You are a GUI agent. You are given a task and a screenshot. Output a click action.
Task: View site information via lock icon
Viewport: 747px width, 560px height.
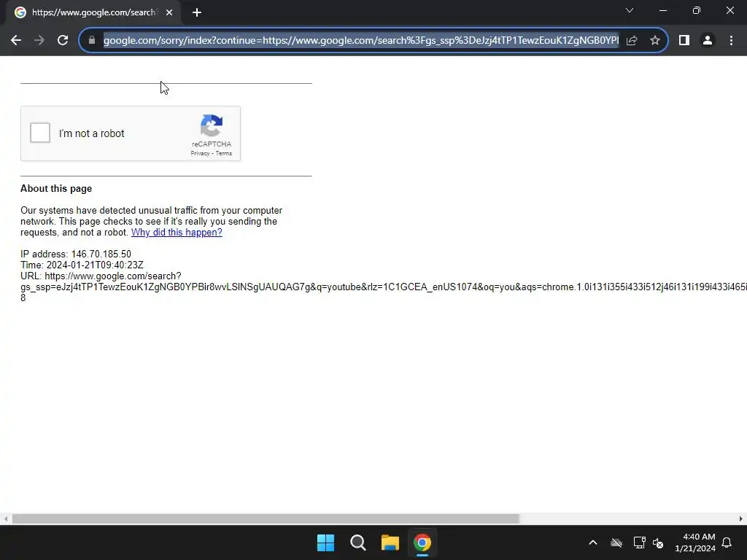tap(91, 41)
